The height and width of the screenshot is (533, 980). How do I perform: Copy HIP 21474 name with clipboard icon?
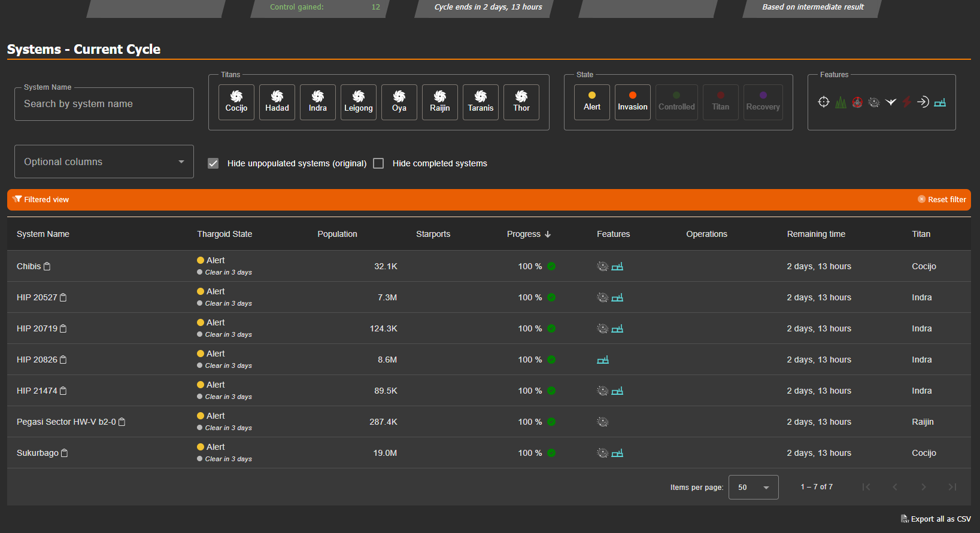point(63,391)
